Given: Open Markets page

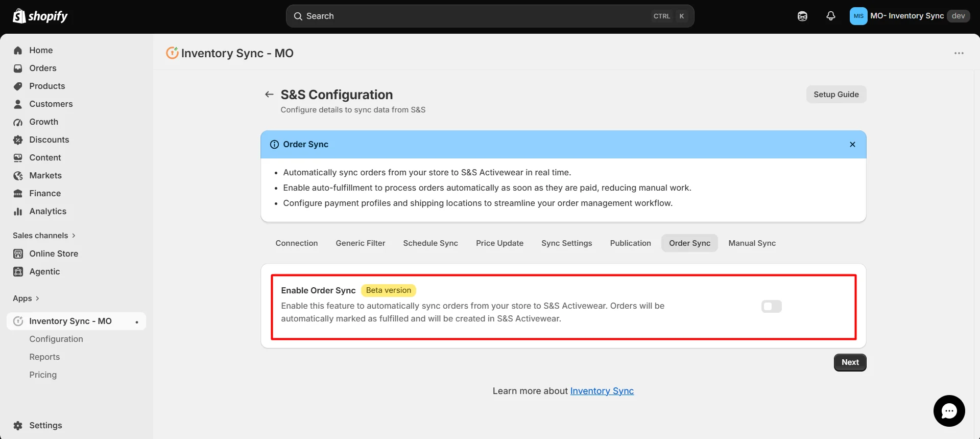Looking at the screenshot, I should 45,175.
